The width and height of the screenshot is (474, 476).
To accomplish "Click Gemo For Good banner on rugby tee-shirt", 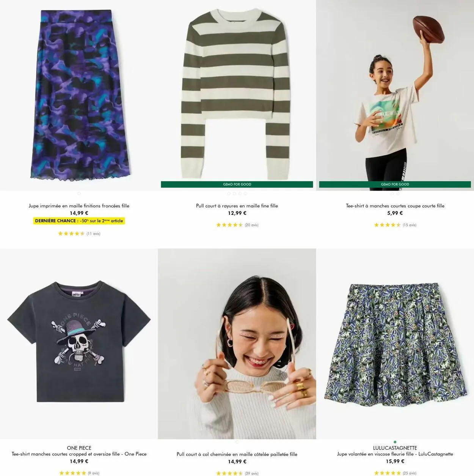I will (x=395, y=184).
